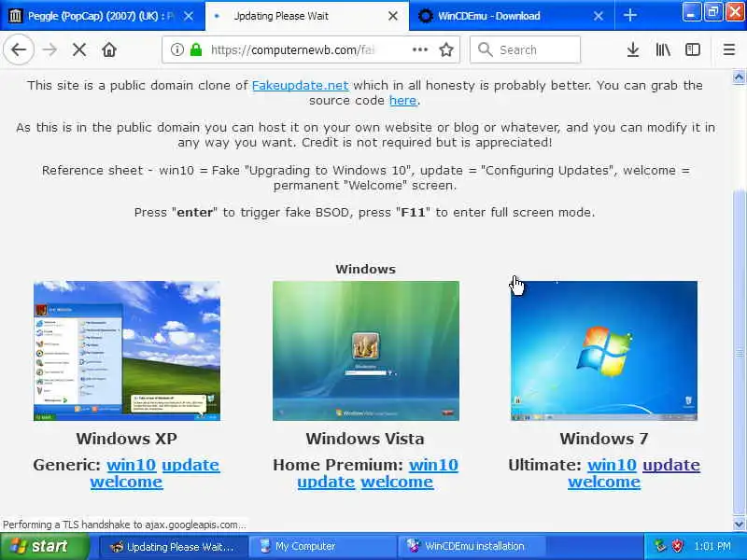The height and width of the screenshot is (560, 747).
Task: Click the network tray icon
Action: click(660, 546)
